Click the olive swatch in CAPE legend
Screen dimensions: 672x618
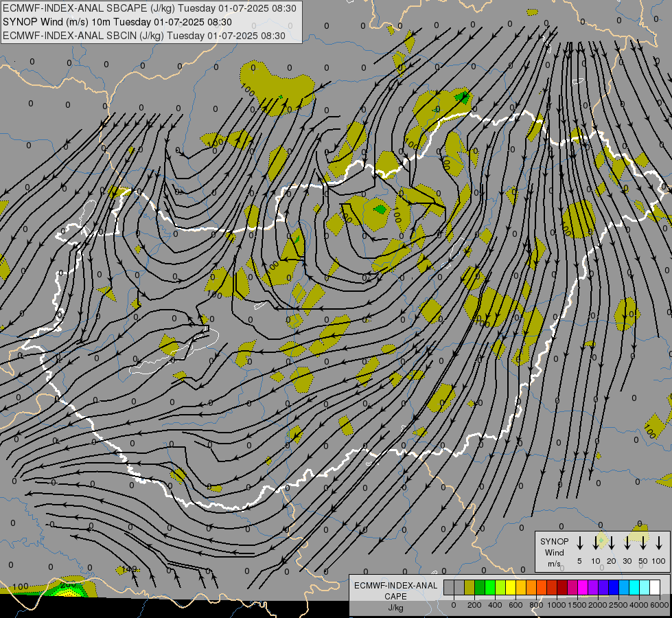(470, 587)
